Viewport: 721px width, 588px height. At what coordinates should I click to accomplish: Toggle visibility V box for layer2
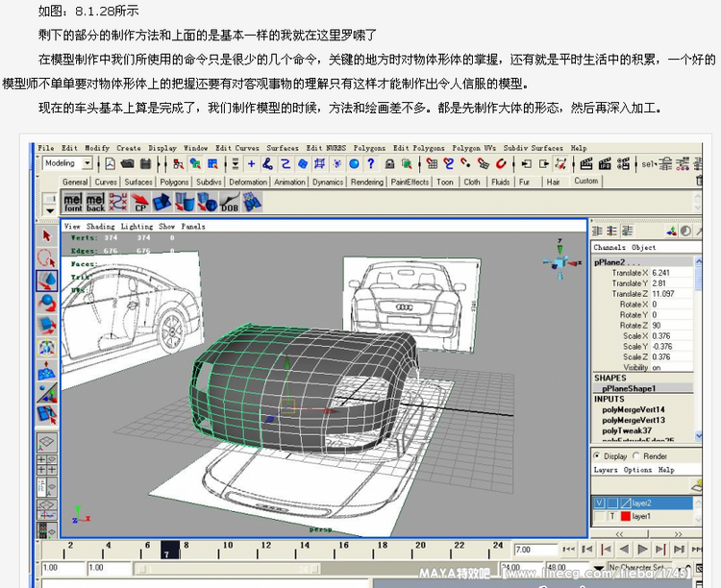(x=599, y=502)
